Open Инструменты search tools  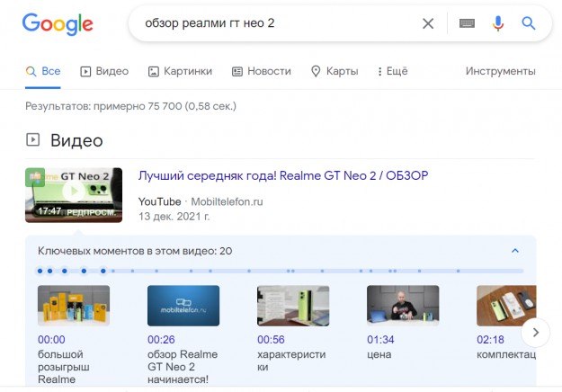click(x=500, y=71)
